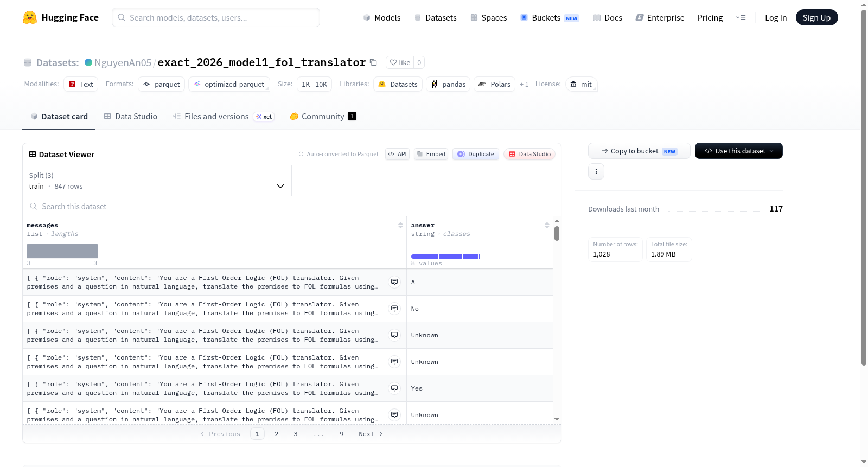The height and width of the screenshot is (467, 868).
Task: Open conversation view for first Unknown row
Action: click(x=394, y=335)
